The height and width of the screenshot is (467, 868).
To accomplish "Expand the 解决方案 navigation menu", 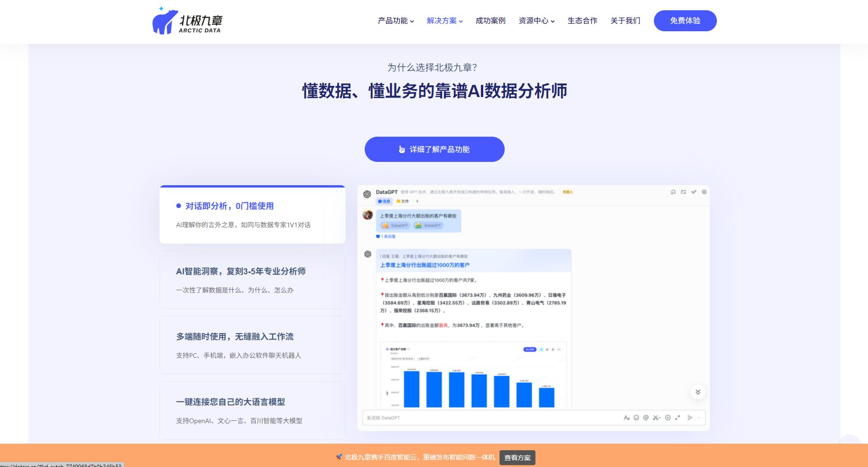I will [x=444, y=21].
